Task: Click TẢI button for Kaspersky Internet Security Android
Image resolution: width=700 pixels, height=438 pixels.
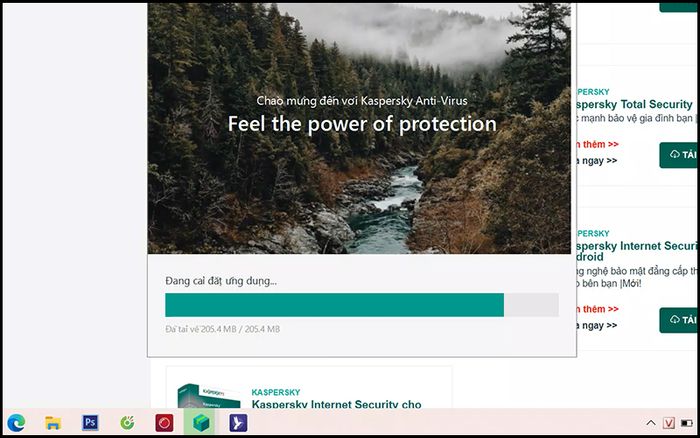Action: (x=679, y=320)
